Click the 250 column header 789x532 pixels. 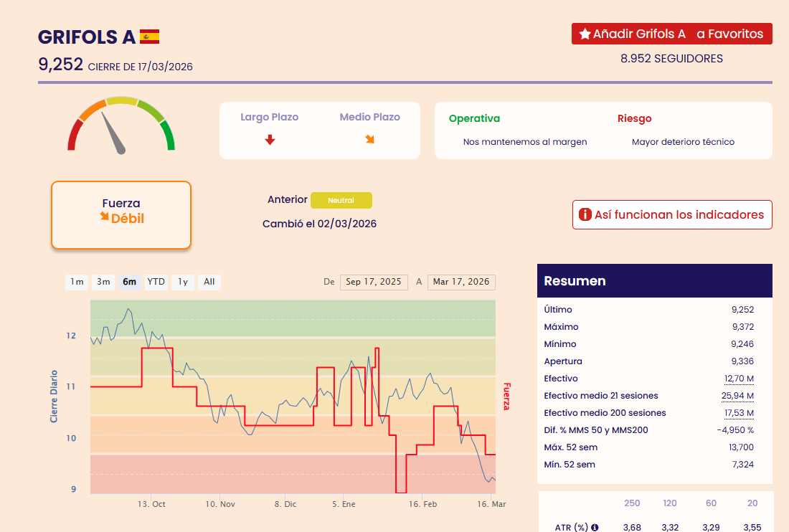point(632,503)
